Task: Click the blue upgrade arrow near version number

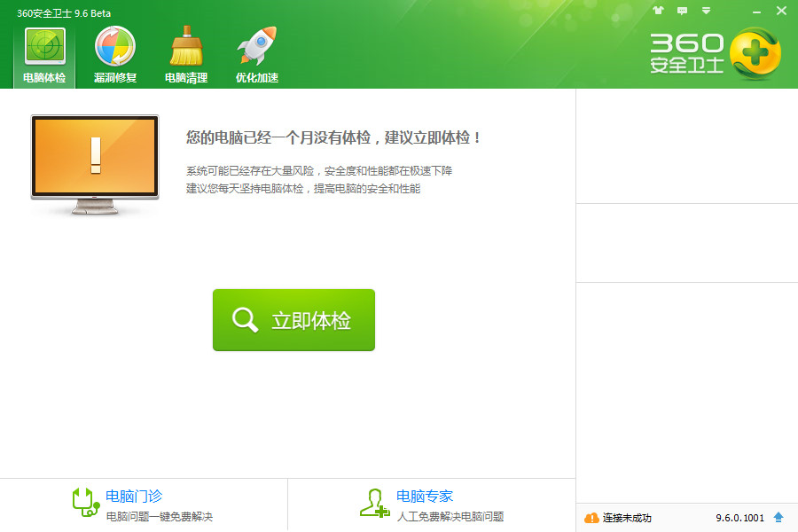Action: coord(778,519)
